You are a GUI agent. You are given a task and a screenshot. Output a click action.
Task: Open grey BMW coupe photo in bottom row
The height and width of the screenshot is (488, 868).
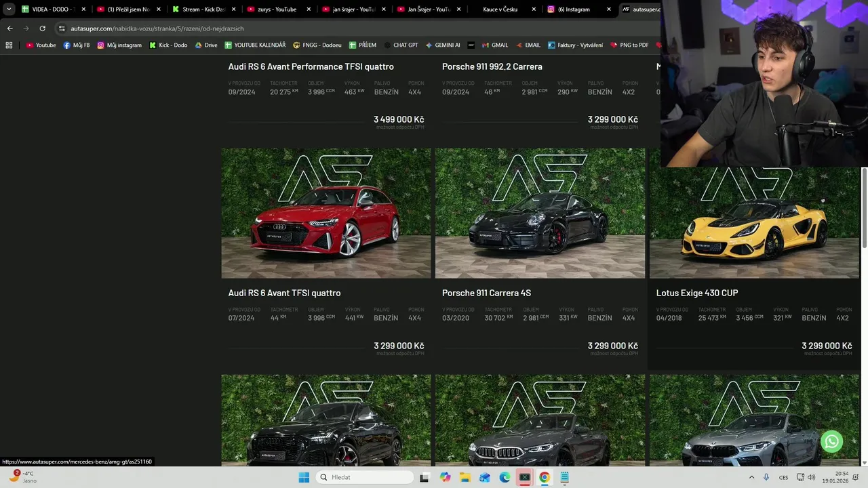pyautogui.click(x=754, y=420)
